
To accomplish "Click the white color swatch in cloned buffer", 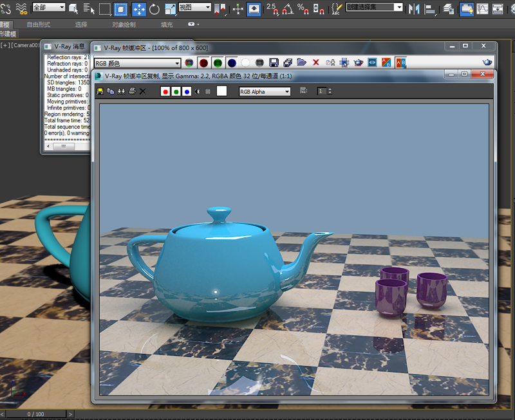I will (221, 91).
